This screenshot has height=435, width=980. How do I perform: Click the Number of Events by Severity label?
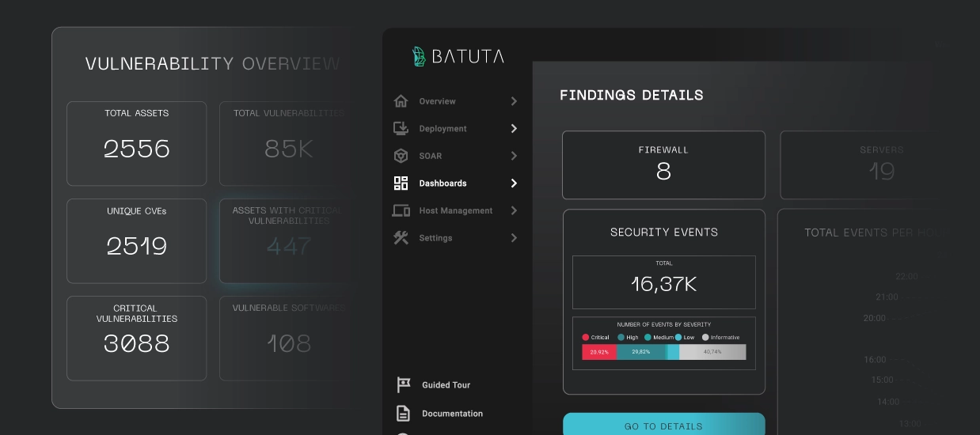pos(663,324)
